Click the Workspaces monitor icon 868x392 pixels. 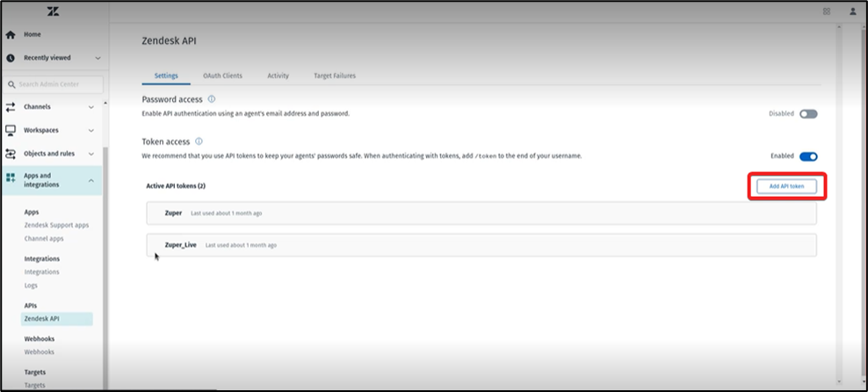10,130
